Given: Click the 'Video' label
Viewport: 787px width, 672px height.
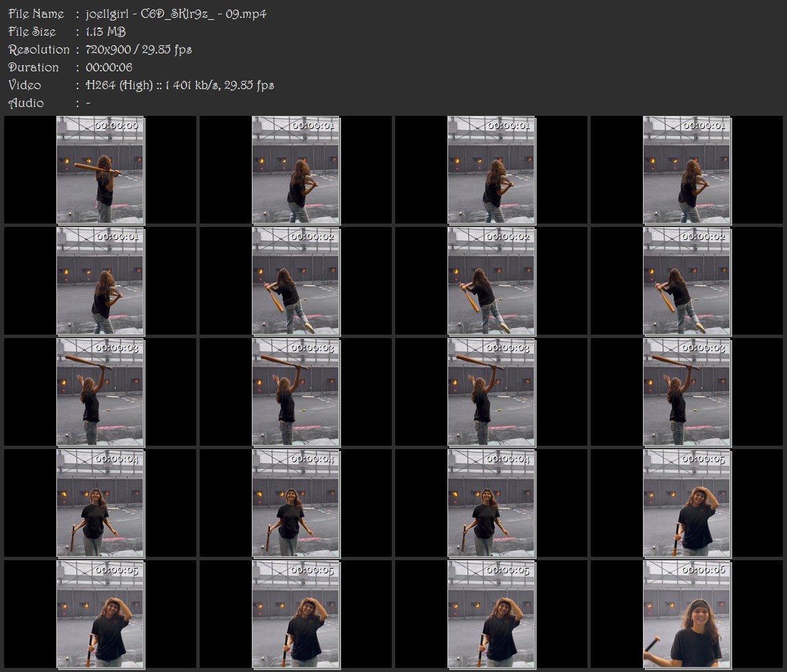Looking at the screenshot, I should [x=25, y=85].
